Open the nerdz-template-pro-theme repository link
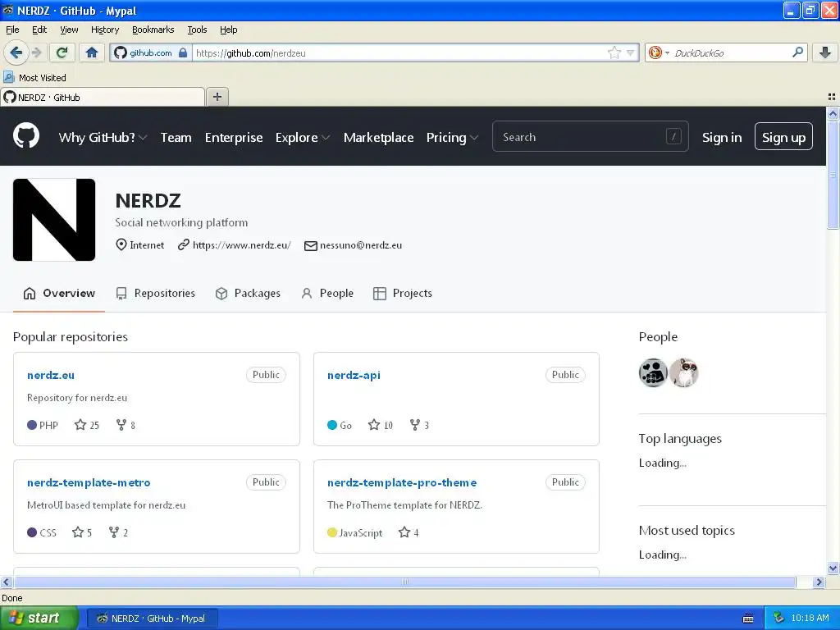 (402, 482)
